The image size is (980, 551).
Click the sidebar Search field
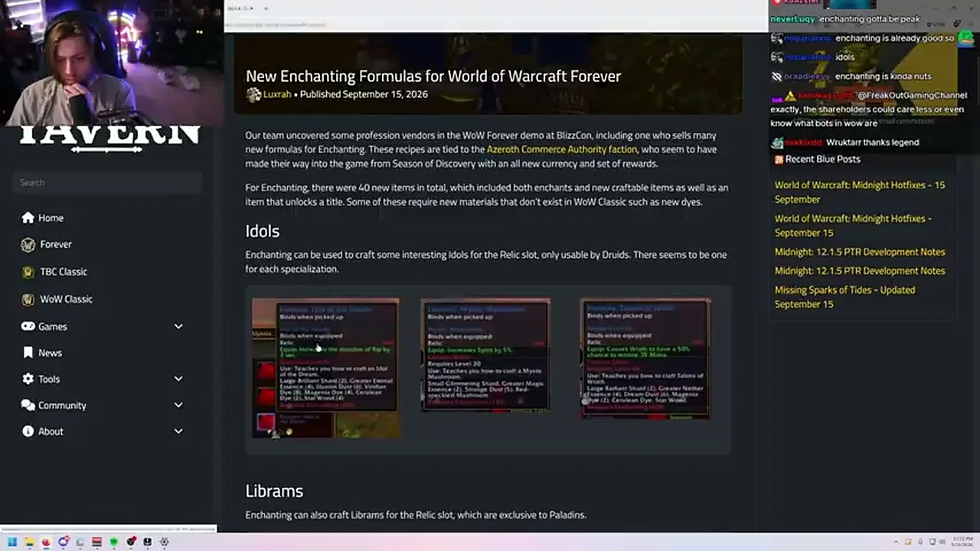(x=107, y=183)
